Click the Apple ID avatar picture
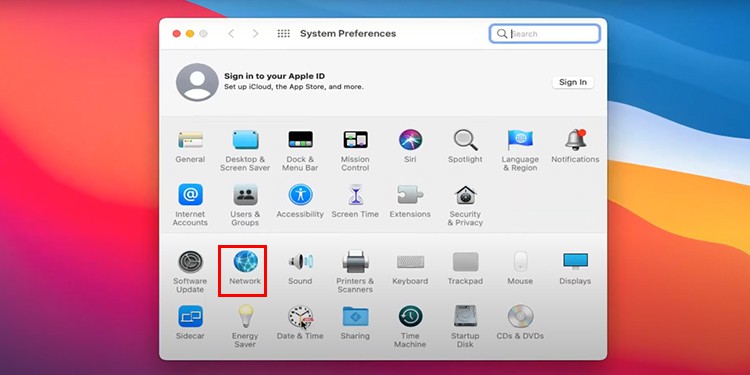The height and width of the screenshot is (375, 750). pos(197,82)
